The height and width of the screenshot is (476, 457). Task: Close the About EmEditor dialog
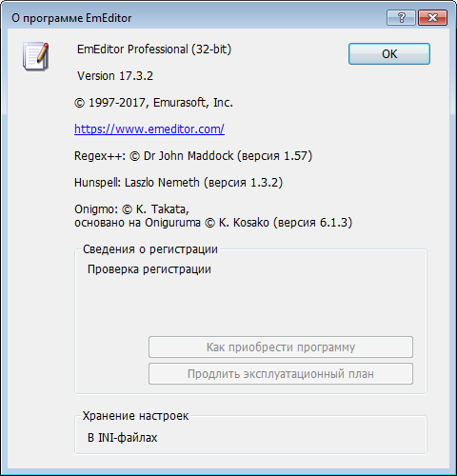coord(433,17)
